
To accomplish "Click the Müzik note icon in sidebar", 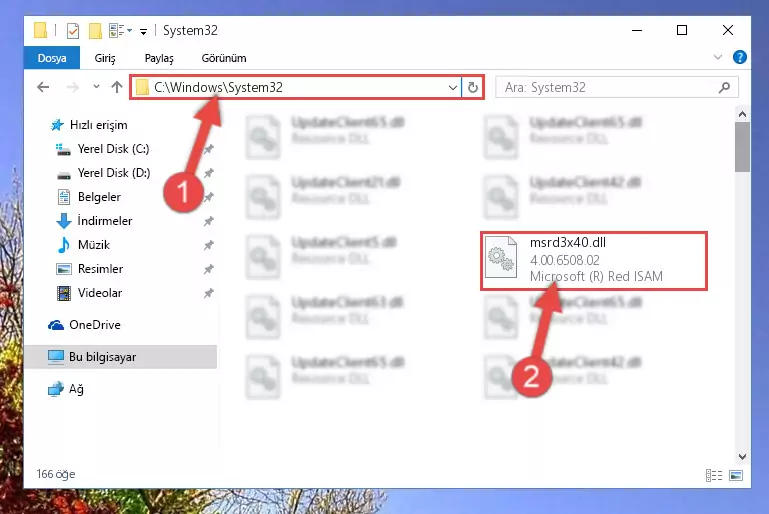I will pos(64,245).
